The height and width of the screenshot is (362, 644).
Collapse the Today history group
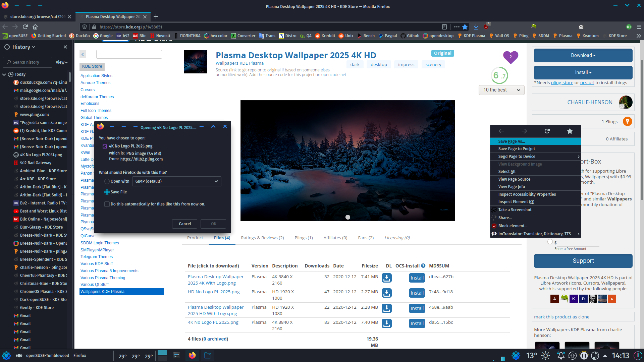click(x=4, y=74)
